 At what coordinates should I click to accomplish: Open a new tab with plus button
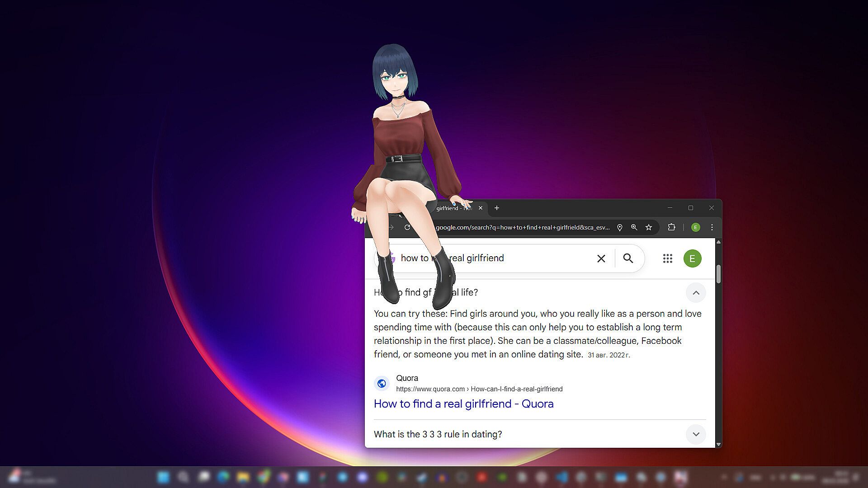coord(497,208)
